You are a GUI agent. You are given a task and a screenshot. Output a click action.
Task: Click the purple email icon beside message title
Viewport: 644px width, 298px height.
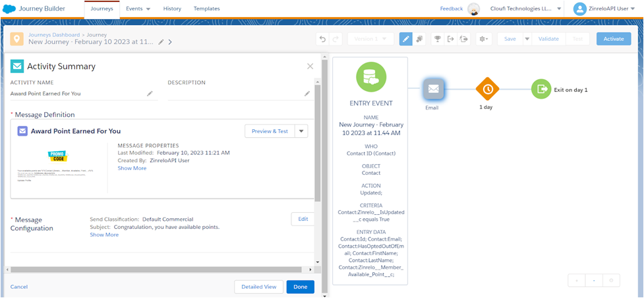click(x=22, y=131)
